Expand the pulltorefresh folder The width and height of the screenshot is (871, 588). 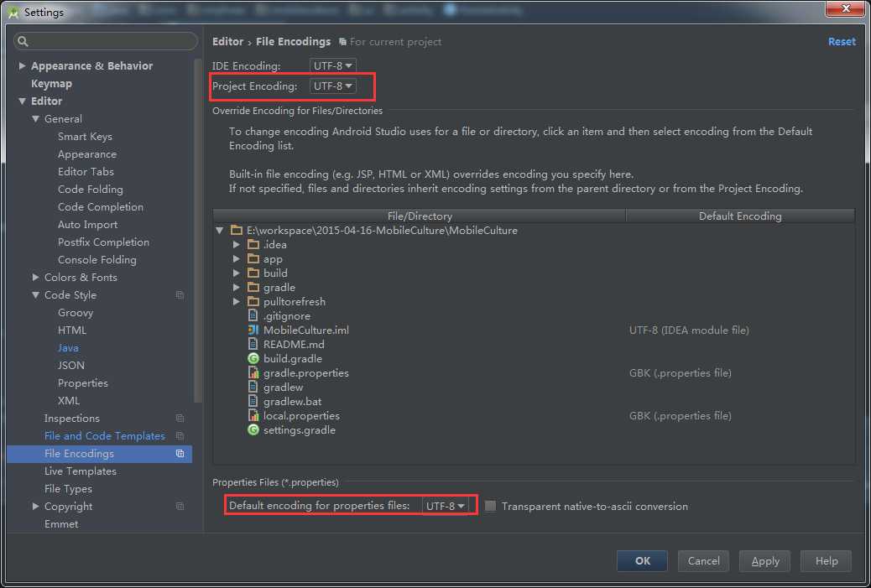coord(236,301)
